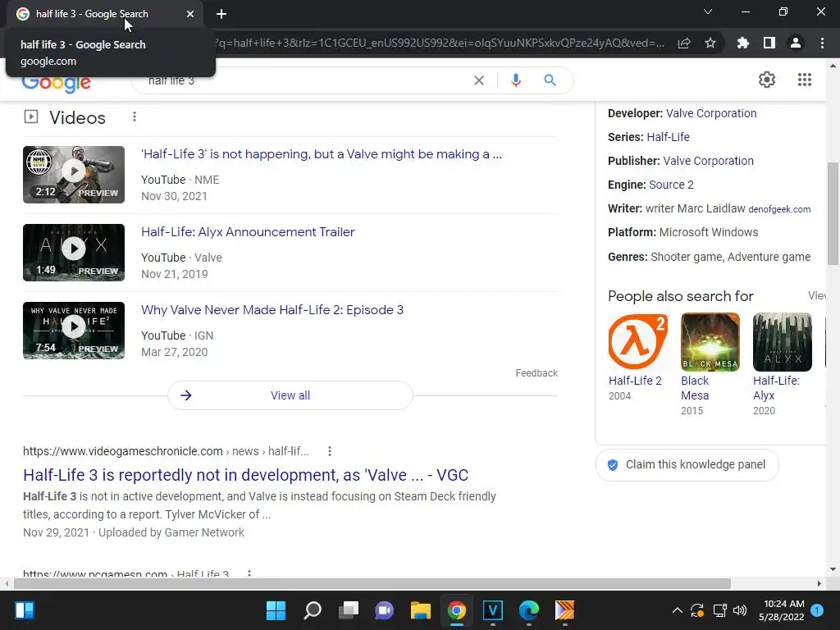The height and width of the screenshot is (630, 840).
Task: Open Chrome taskbar icon
Action: 456,610
